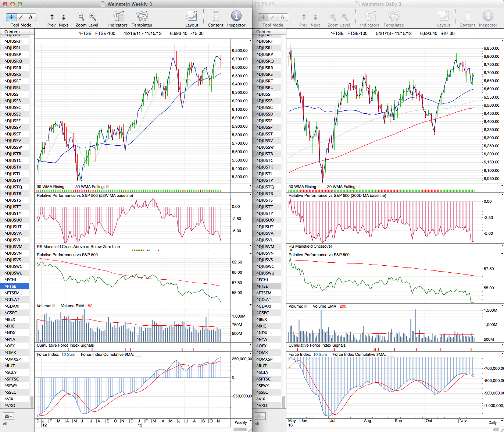Select the trendline drawing tool in Weekly window
The image size is (504, 432).
click(21, 17)
